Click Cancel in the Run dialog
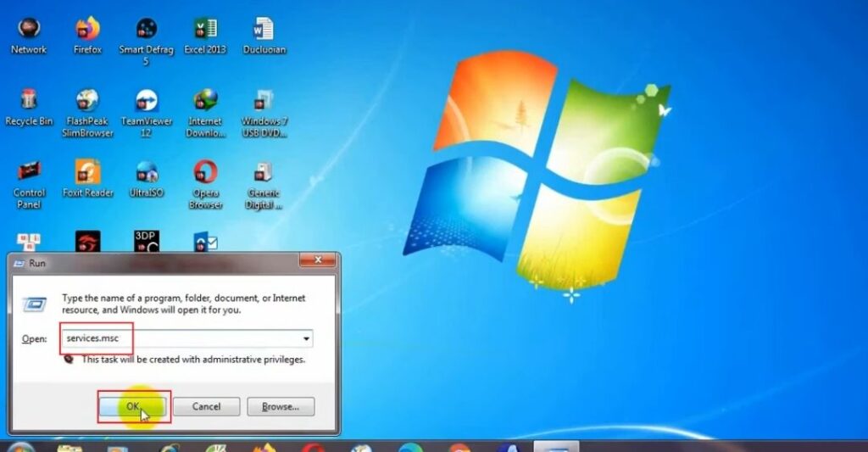Viewport: 868px width, 452px height. pyautogui.click(x=206, y=406)
